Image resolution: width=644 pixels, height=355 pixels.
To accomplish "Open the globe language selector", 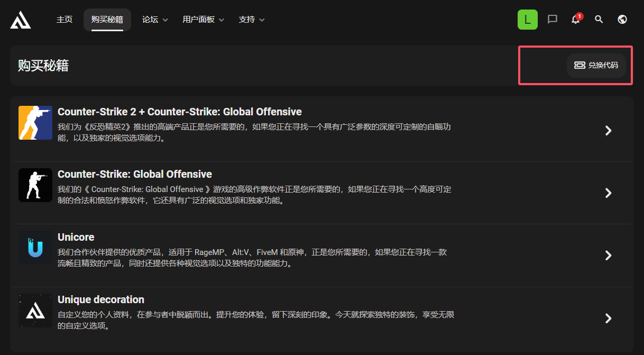I will pos(622,20).
